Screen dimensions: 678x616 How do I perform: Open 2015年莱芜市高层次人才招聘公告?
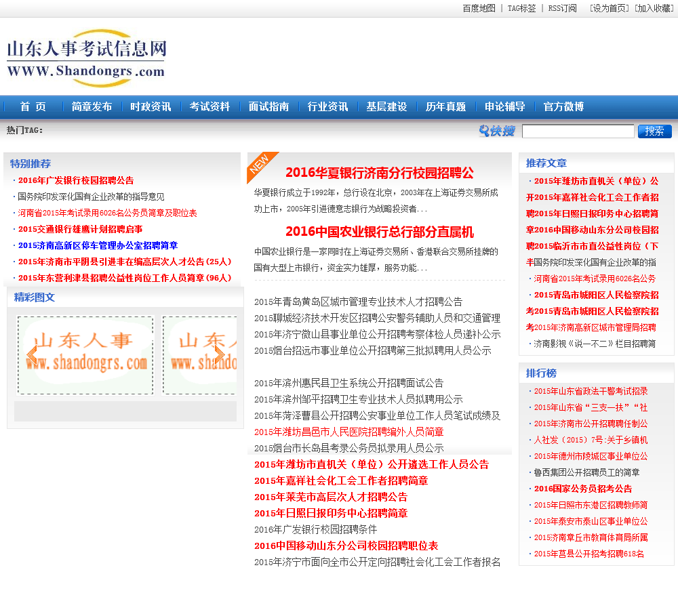tap(331, 497)
